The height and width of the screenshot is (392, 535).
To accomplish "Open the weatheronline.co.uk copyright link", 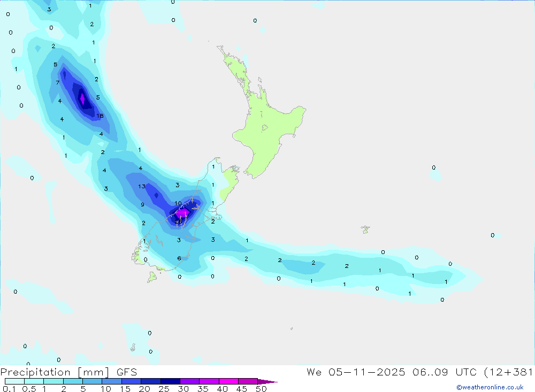I will click(x=490, y=387).
